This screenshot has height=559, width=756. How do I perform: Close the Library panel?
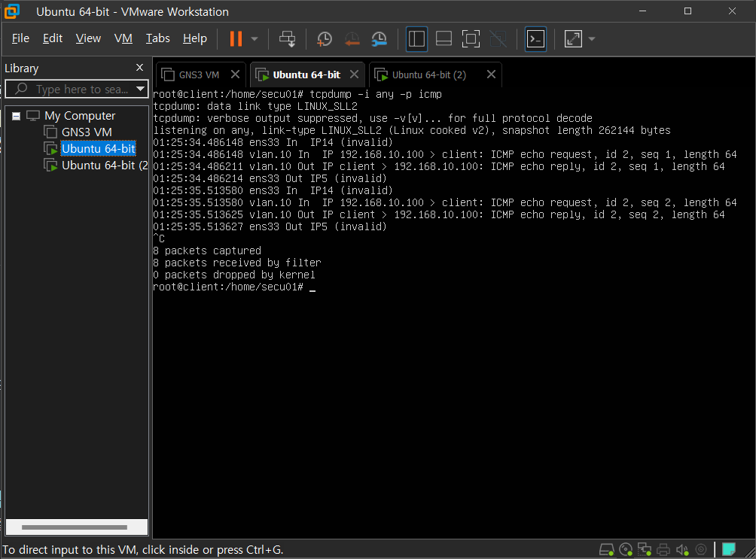(140, 68)
